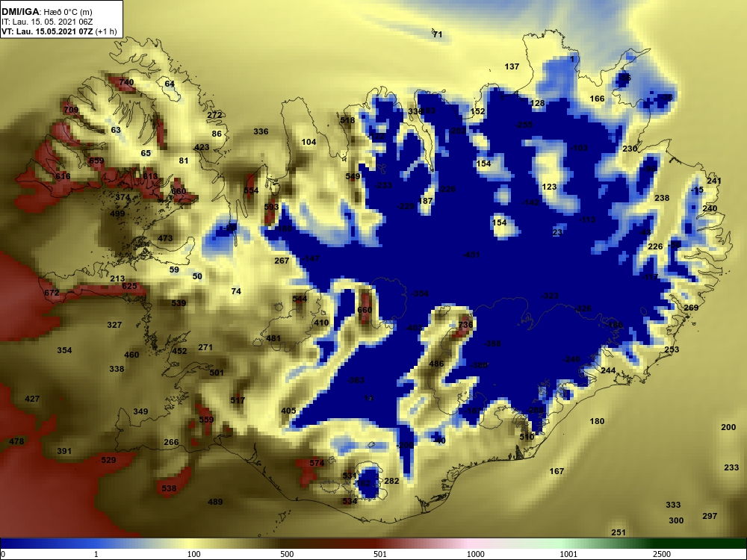Click the map value '123'

(x=549, y=187)
